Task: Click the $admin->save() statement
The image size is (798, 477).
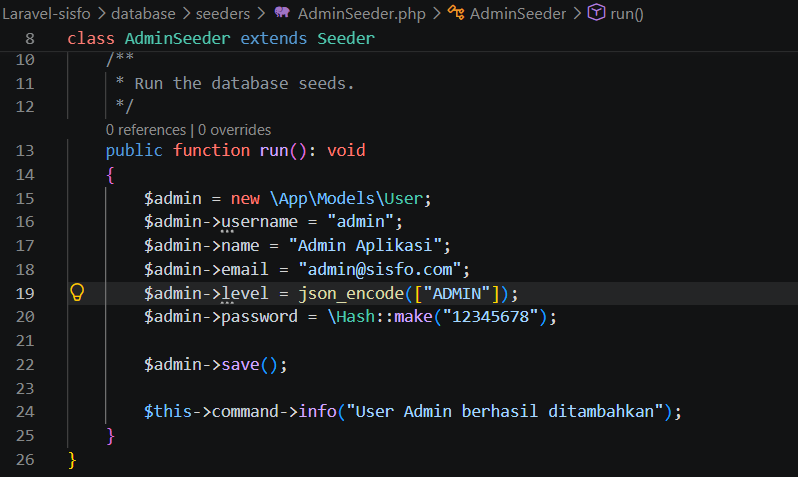Action: (215, 364)
